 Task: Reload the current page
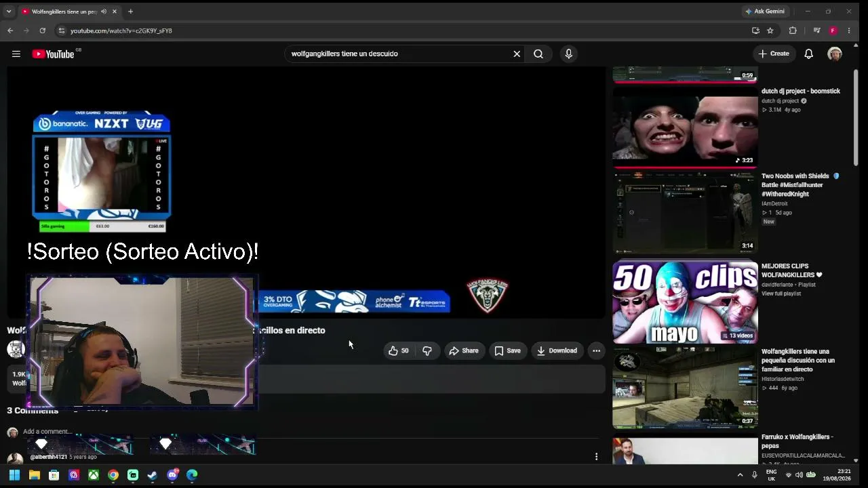(x=42, y=30)
